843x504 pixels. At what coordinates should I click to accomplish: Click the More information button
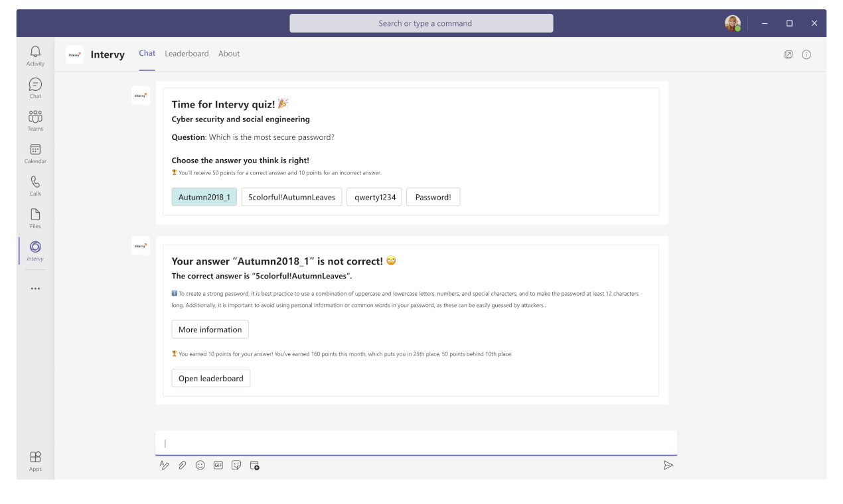pos(210,330)
